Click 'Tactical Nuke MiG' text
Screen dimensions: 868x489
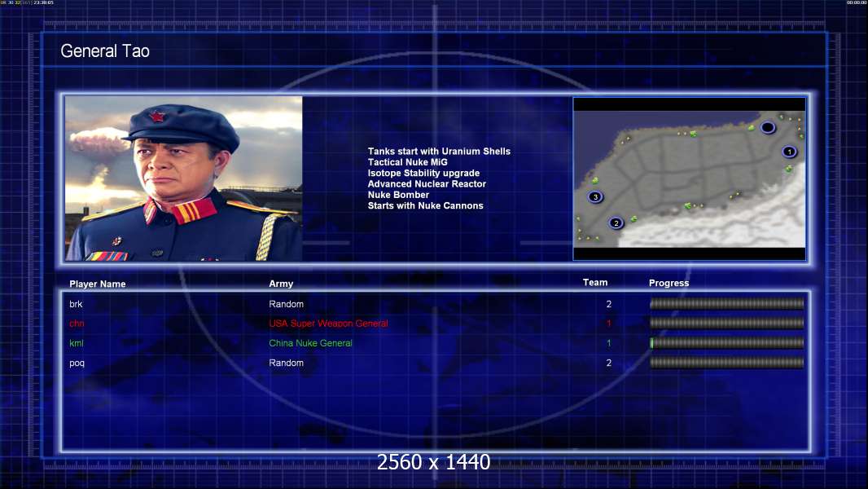[407, 162]
